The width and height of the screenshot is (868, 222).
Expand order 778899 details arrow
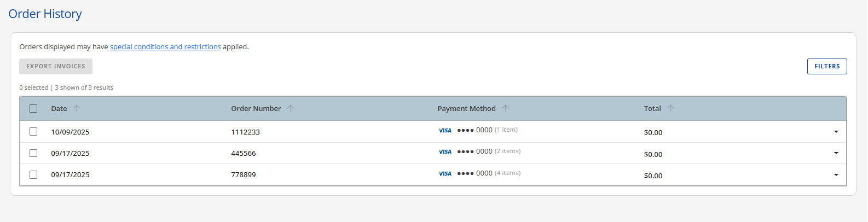click(x=836, y=175)
